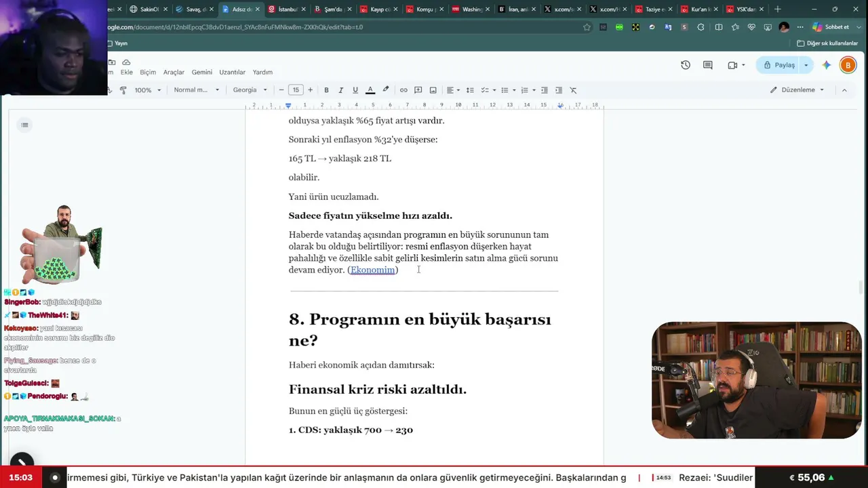This screenshot has width=868, height=488.
Task: Open the 100% zoom dropdown
Action: [148, 90]
